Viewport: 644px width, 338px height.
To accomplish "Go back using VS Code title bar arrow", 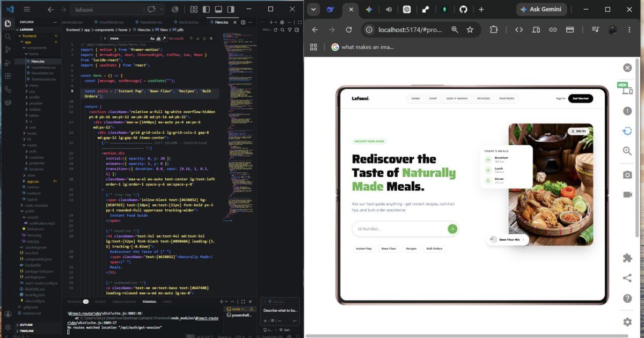I will 50,9.
